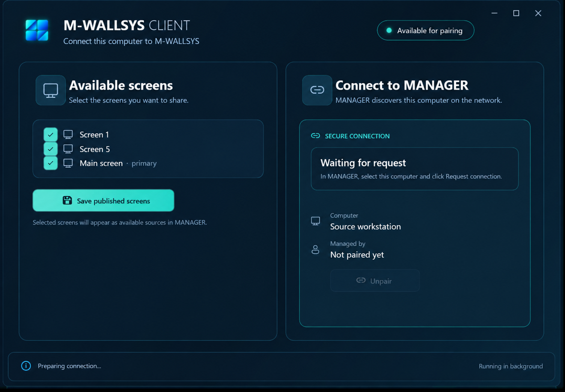Screen dimensions: 565x392
Task: Click the Available for pairing status pill
Action: coord(426,30)
